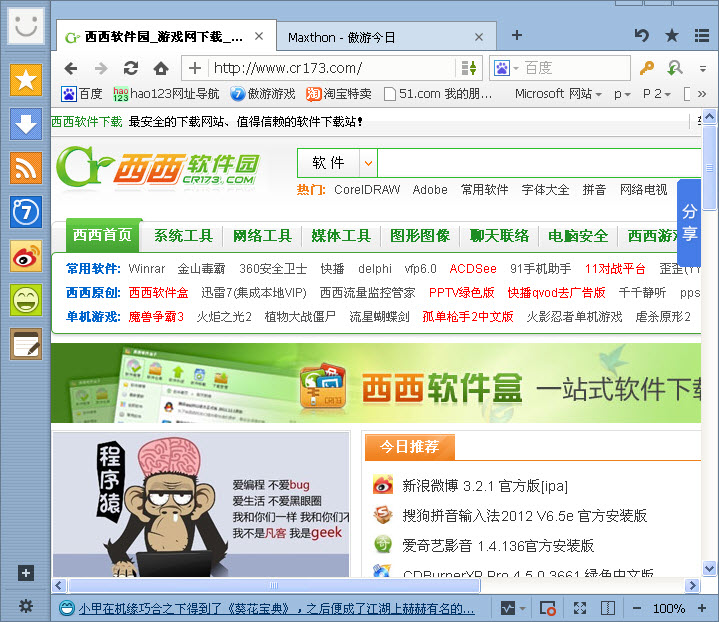
Task: Zoom in with the status bar plus
Action: click(x=702, y=609)
